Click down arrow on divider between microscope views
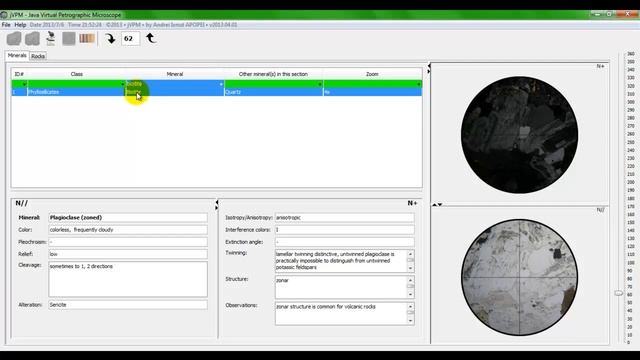This screenshot has height=360, width=640. (x=440, y=204)
